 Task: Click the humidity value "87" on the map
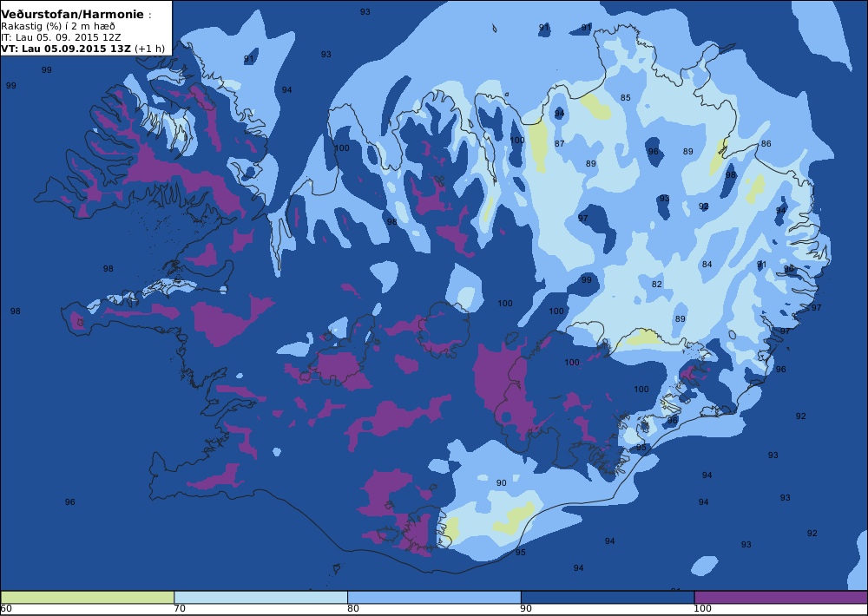click(560, 144)
